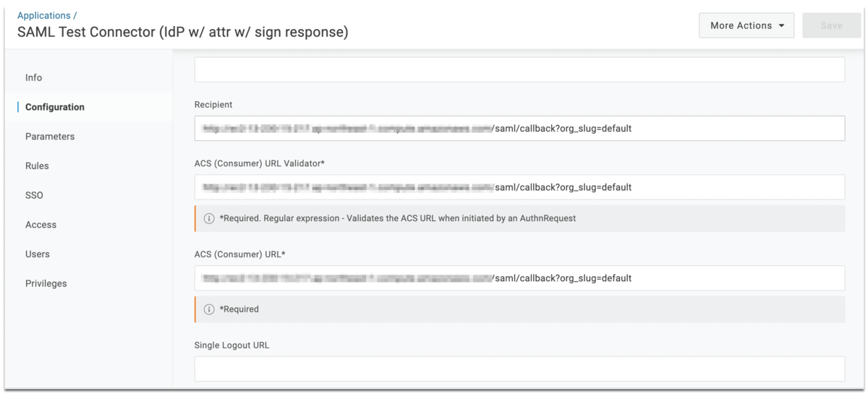Screen dimensions: 868x399
Task: Click the info icon next to *Required
Action: click(209, 309)
